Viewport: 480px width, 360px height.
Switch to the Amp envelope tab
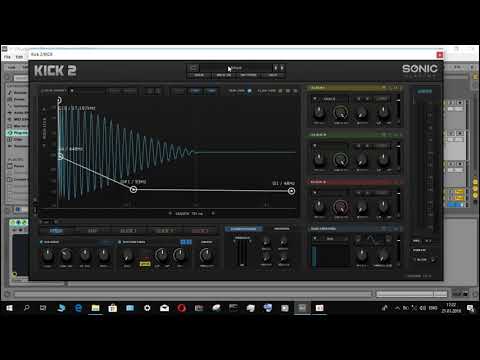pyautogui.click(x=92, y=230)
